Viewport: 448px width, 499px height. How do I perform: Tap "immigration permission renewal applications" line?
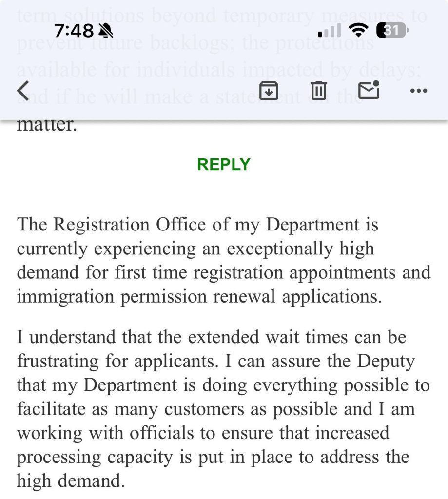pos(199,297)
